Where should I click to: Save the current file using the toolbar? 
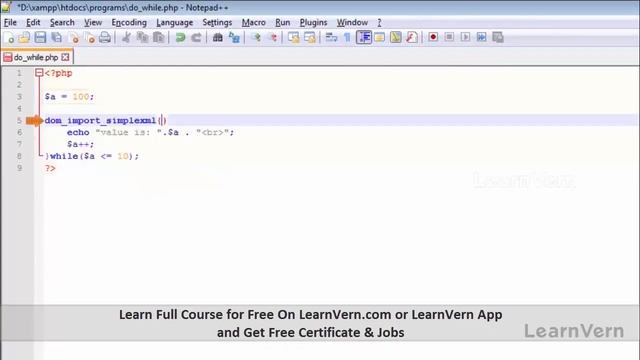point(40,38)
